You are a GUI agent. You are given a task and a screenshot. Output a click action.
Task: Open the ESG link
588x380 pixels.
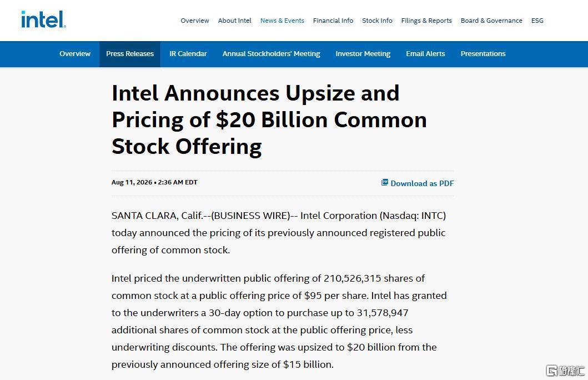(537, 21)
